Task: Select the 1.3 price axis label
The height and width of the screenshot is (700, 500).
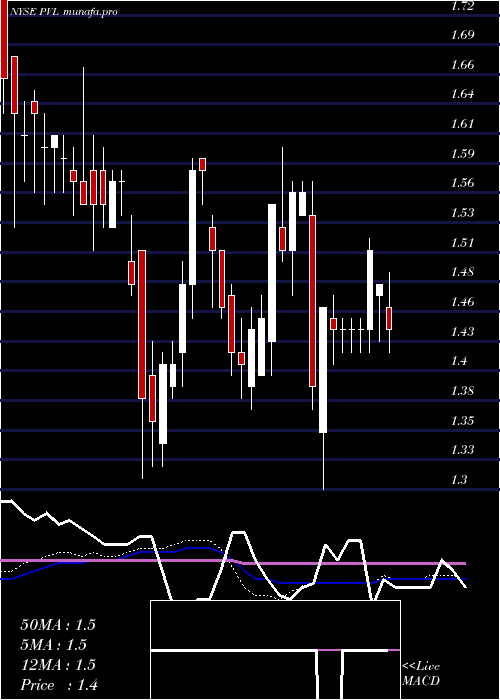Action: [460, 479]
